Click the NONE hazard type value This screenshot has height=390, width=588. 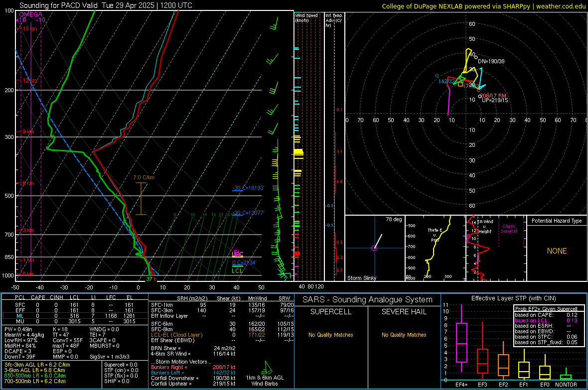pyautogui.click(x=557, y=251)
